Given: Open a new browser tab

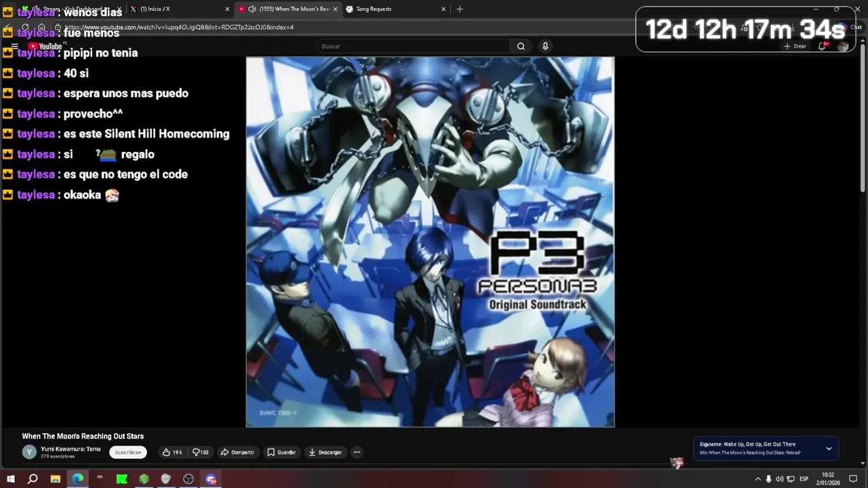Looking at the screenshot, I should [x=460, y=9].
